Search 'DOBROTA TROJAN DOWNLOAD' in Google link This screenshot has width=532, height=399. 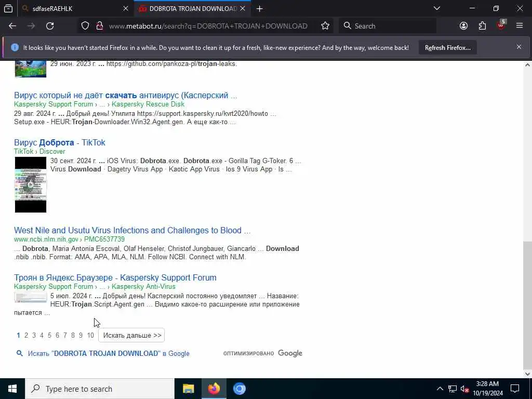pyautogui.click(x=109, y=353)
